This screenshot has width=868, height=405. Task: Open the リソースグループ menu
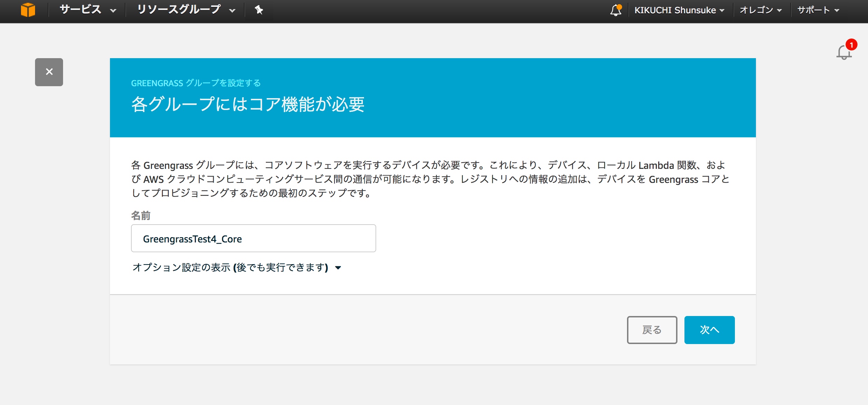tap(186, 10)
